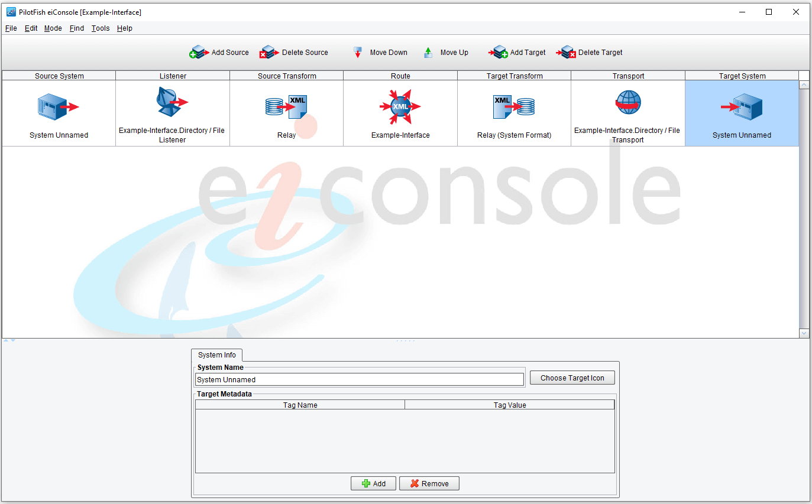Screen dimensions: 812x504
Task: Click the System Name input field
Action: (360, 380)
